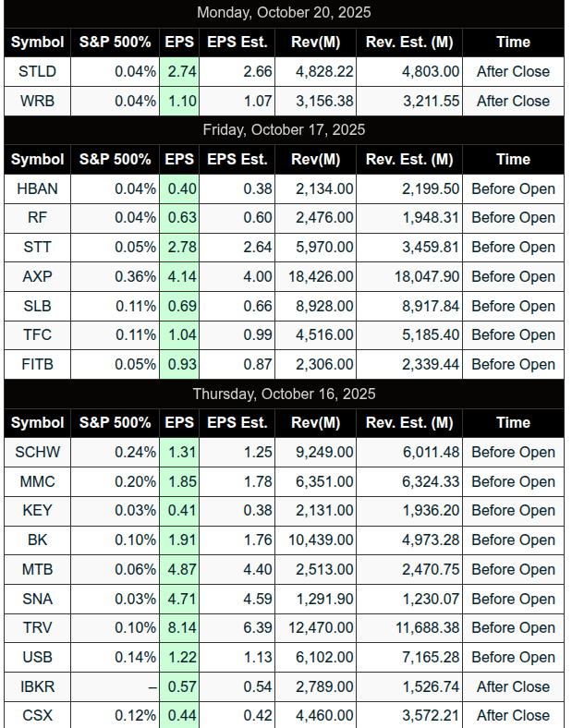Select the CSX ticker symbol
Screen dimensions: 572x728
coord(37,715)
